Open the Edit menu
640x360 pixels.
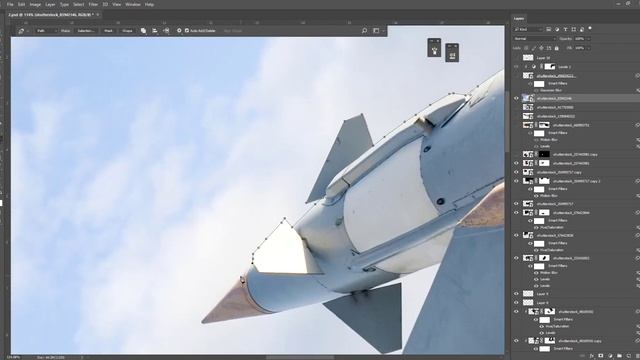(x=22, y=4)
